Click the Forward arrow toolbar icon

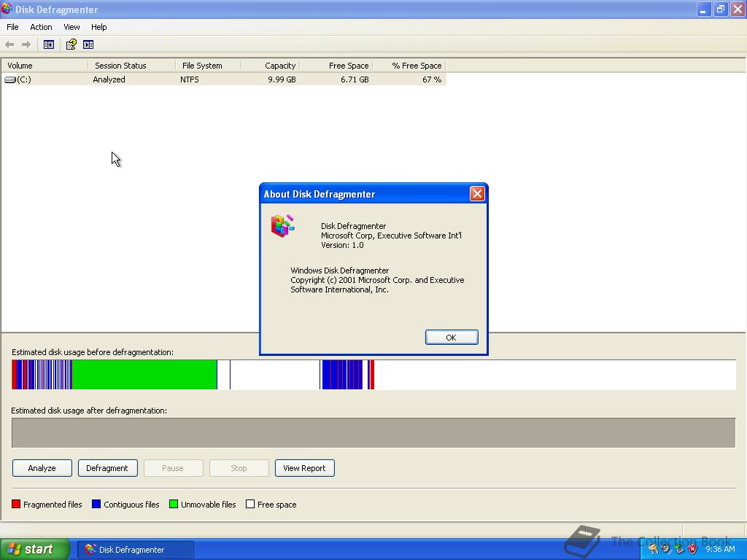26,44
